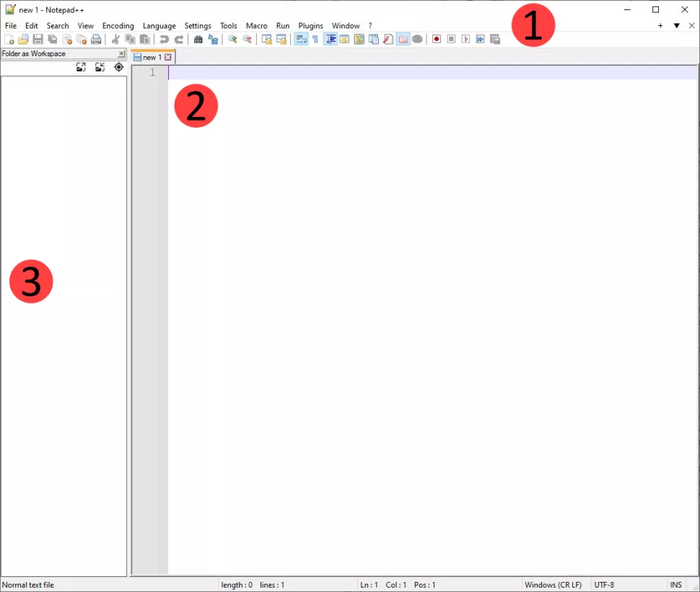This screenshot has width=700, height=592.
Task: Stop macro recording
Action: pos(451,39)
